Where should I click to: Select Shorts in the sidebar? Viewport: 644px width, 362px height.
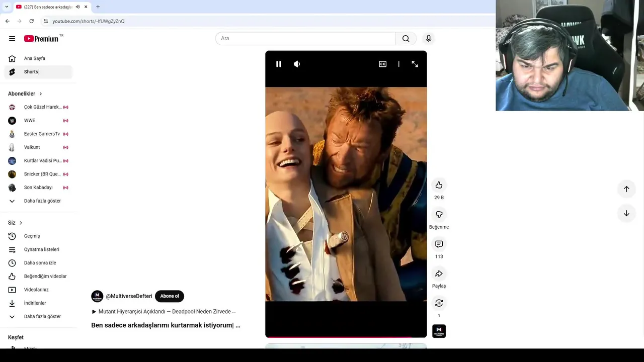38,72
